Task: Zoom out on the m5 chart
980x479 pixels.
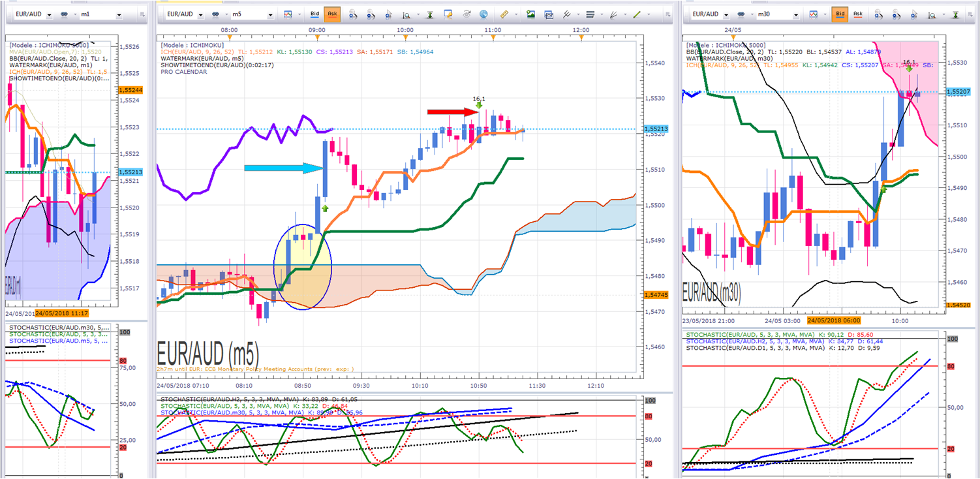Action: (371, 14)
